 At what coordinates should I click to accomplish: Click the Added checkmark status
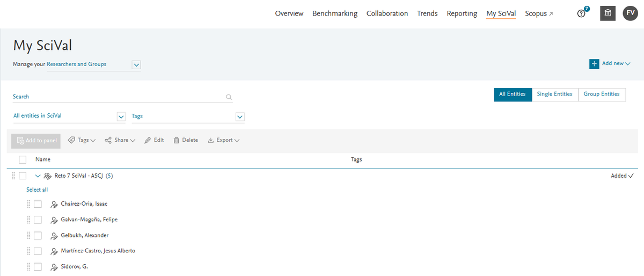[622, 176]
